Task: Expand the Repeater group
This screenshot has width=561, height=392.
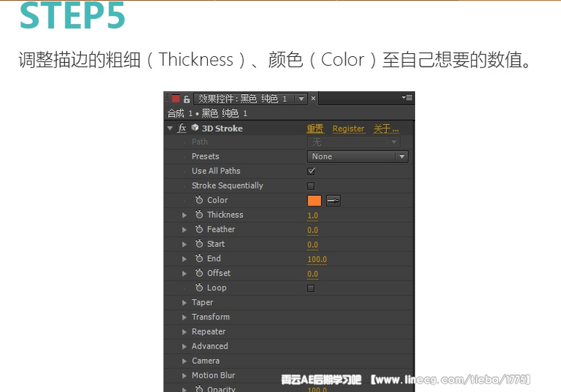Action: pyautogui.click(x=184, y=332)
